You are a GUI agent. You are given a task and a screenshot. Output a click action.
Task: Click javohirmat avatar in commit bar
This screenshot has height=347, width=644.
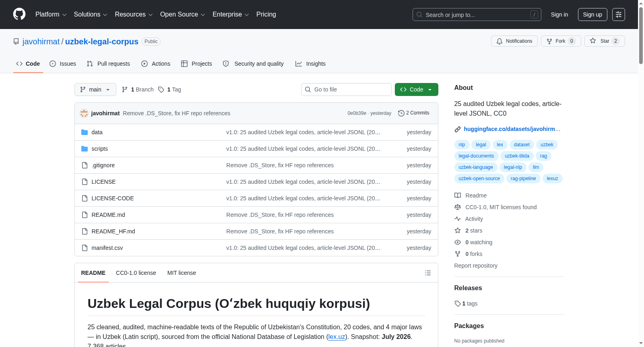[x=84, y=113]
